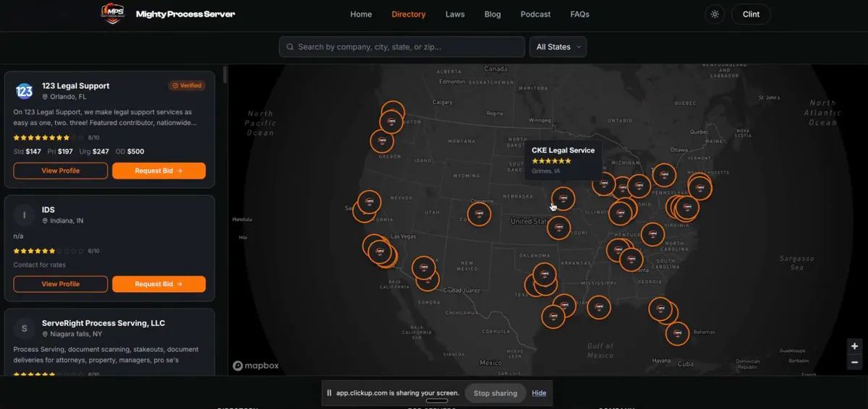Toggle the light/dark theme sun button
Viewport: 868px width, 409px height.
click(x=715, y=14)
